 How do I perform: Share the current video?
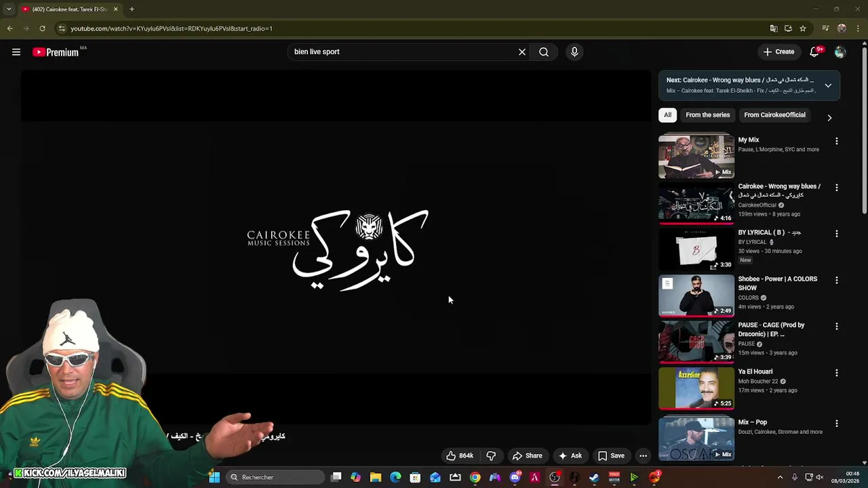pyautogui.click(x=528, y=455)
